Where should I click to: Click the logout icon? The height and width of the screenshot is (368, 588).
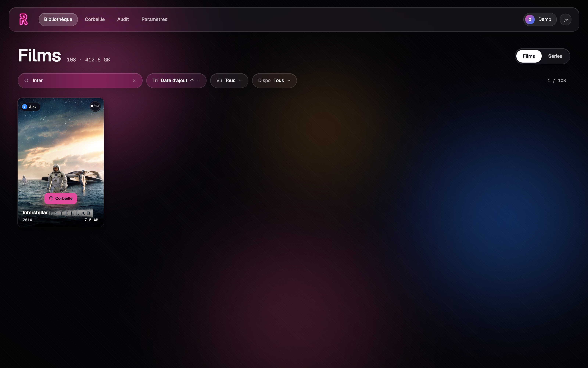tap(565, 20)
